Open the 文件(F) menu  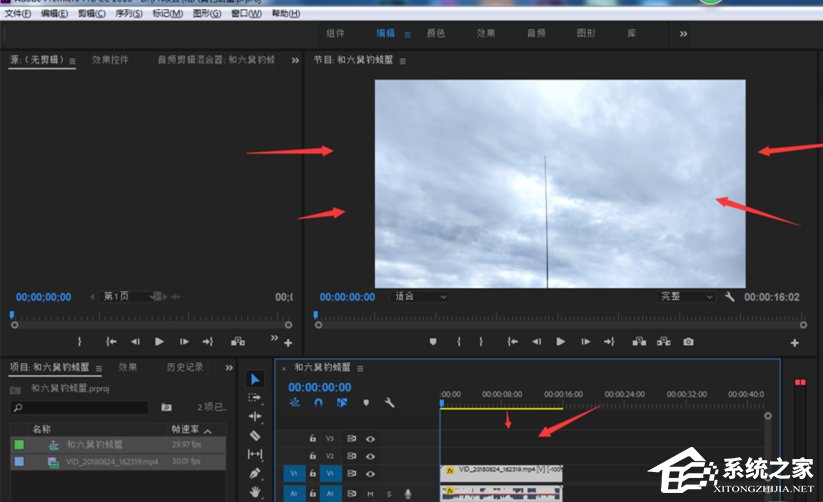click(18, 13)
